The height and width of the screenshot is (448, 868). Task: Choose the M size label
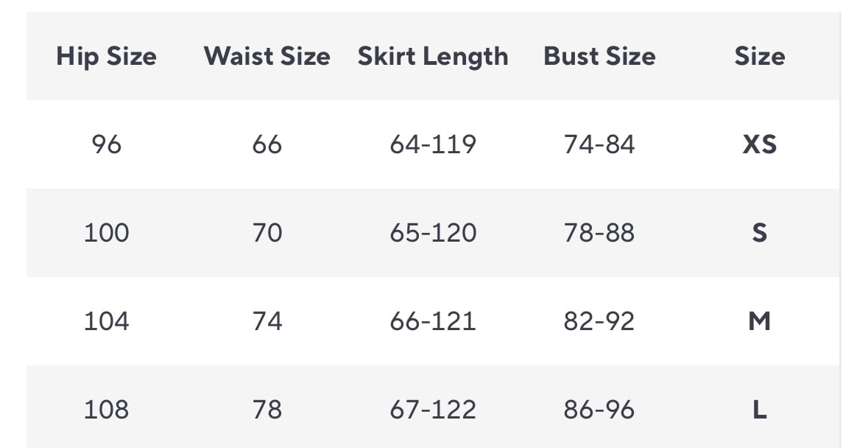tap(759, 321)
